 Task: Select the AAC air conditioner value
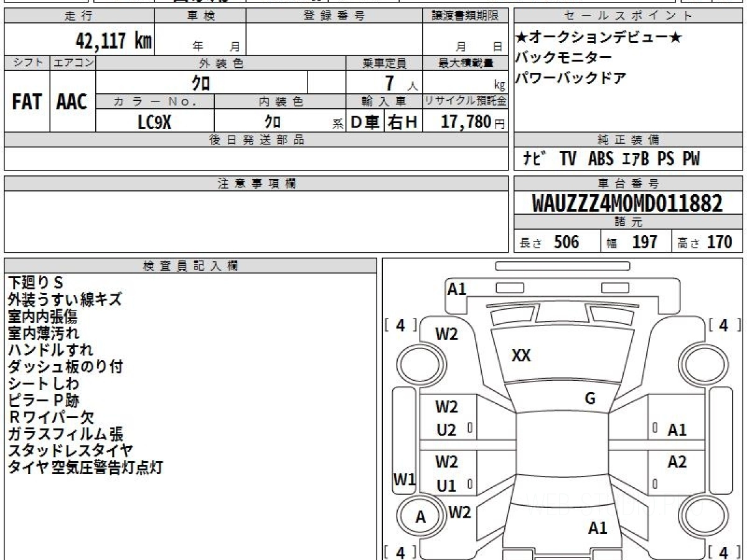pos(72,102)
